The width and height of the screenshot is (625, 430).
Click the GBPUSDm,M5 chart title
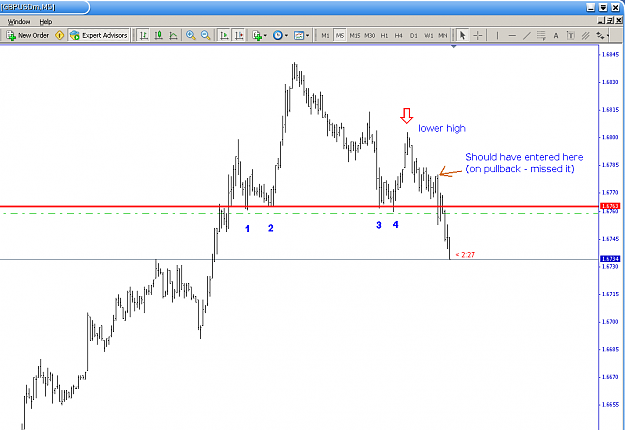(28, 7)
